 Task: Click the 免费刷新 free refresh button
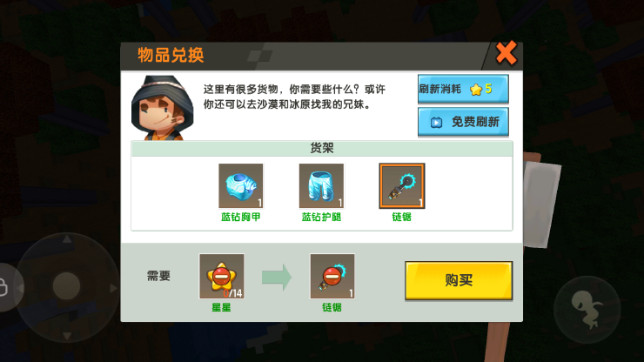click(463, 122)
